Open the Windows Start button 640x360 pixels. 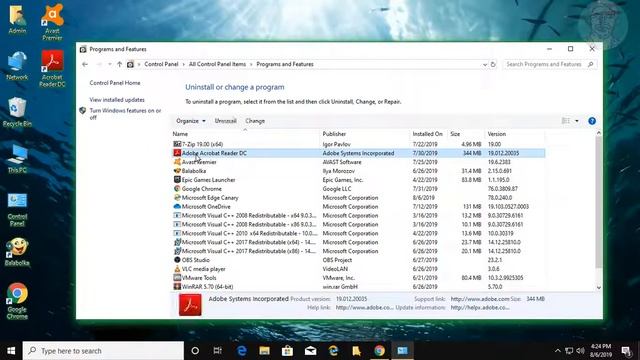coord(11,351)
